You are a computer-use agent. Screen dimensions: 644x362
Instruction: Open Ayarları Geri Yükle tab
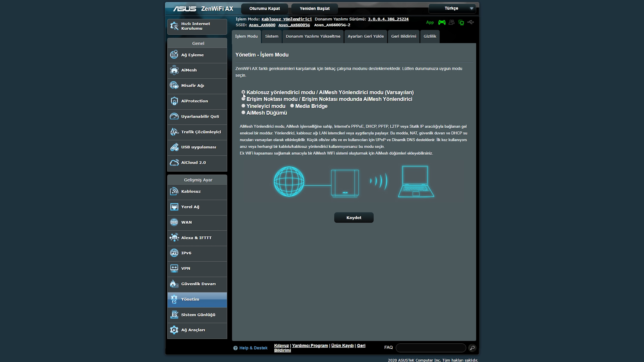366,37
